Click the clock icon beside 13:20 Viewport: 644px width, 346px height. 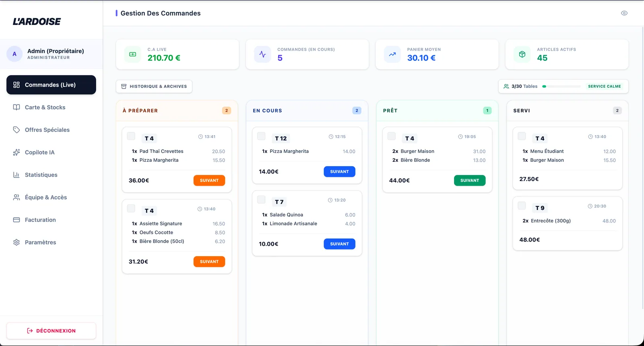330,200
